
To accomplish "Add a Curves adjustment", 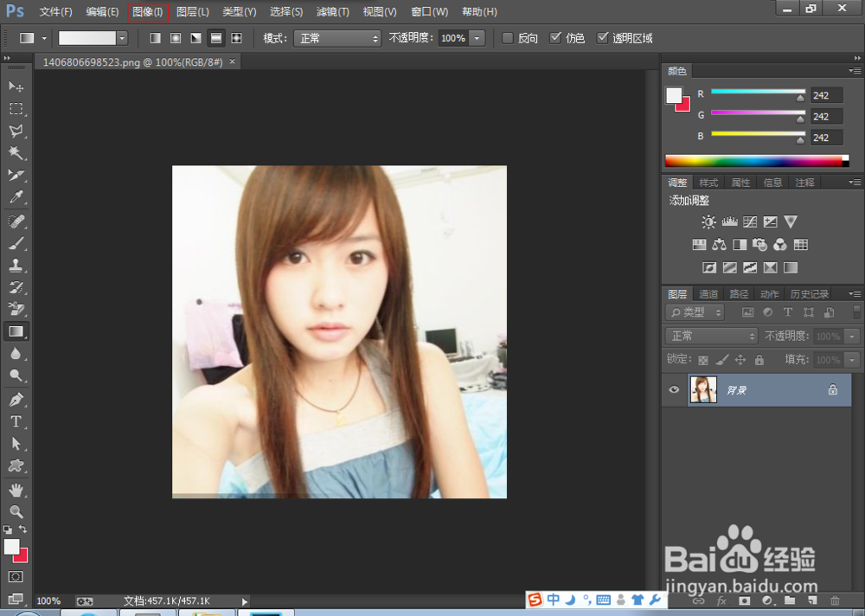I will pyautogui.click(x=750, y=221).
